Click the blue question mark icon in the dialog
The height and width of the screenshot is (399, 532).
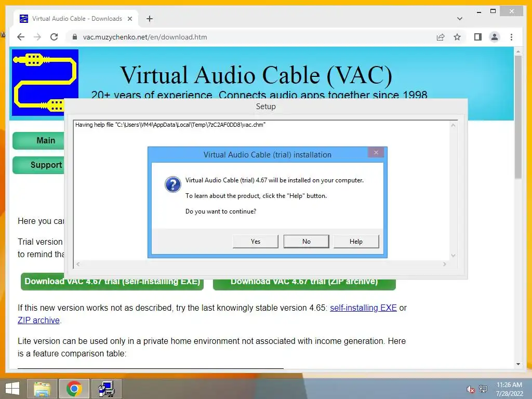(x=172, y=184)
